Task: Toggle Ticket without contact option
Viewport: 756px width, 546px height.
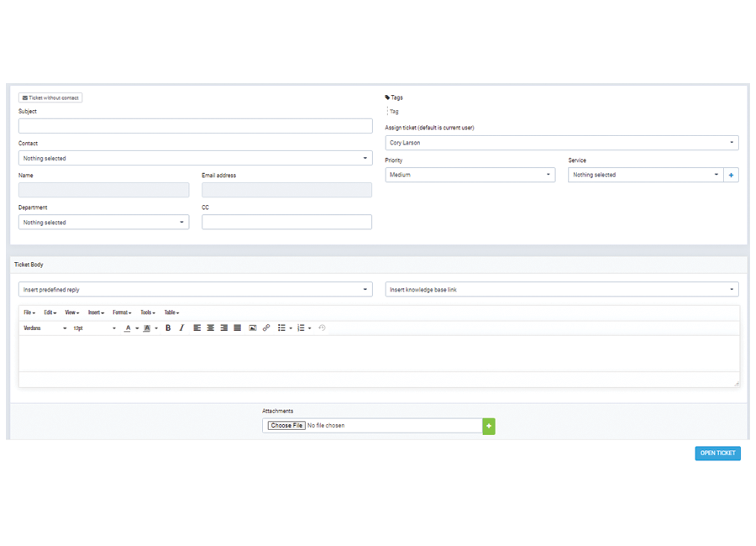Action: (50, 97)
